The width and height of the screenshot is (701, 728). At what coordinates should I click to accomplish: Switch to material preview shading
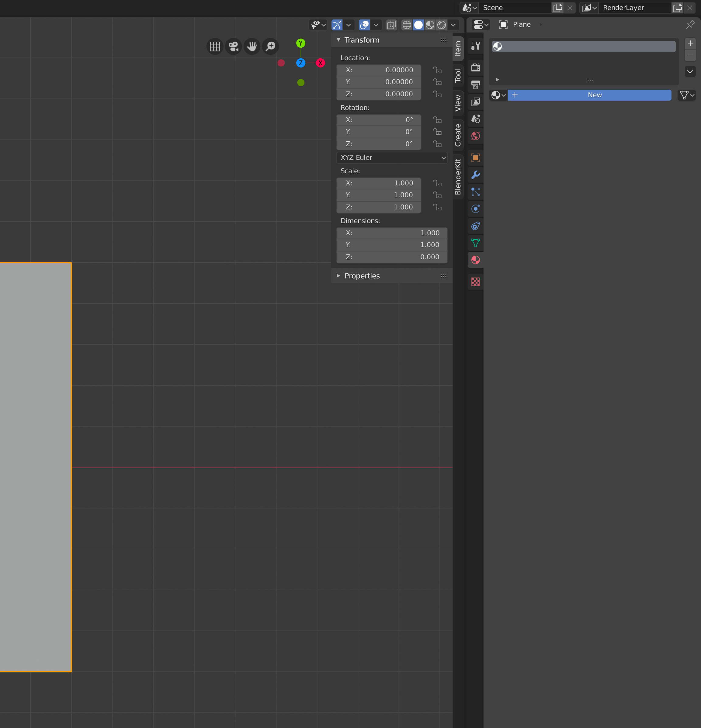[x=430, y=25]
